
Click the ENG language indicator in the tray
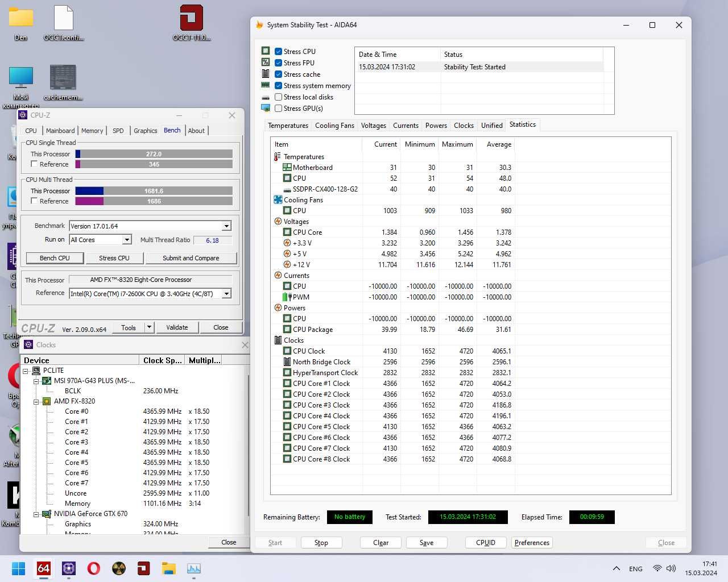[x=636, y=568]
